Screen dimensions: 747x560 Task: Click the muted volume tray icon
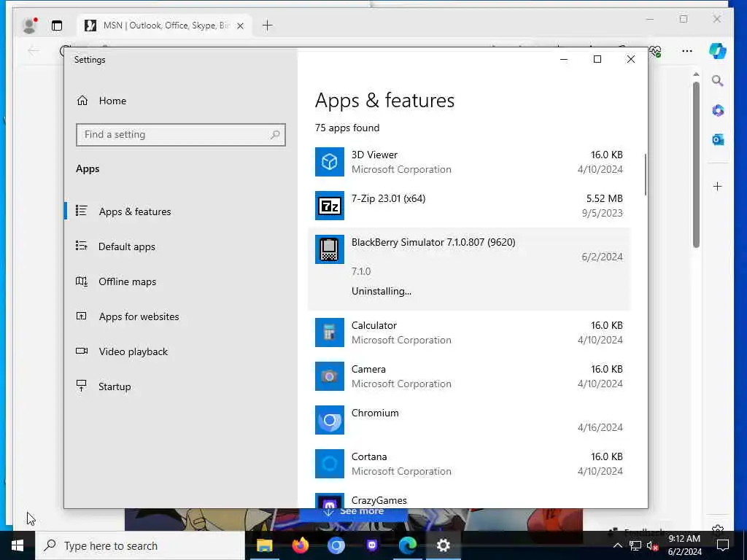coord(652,545)
